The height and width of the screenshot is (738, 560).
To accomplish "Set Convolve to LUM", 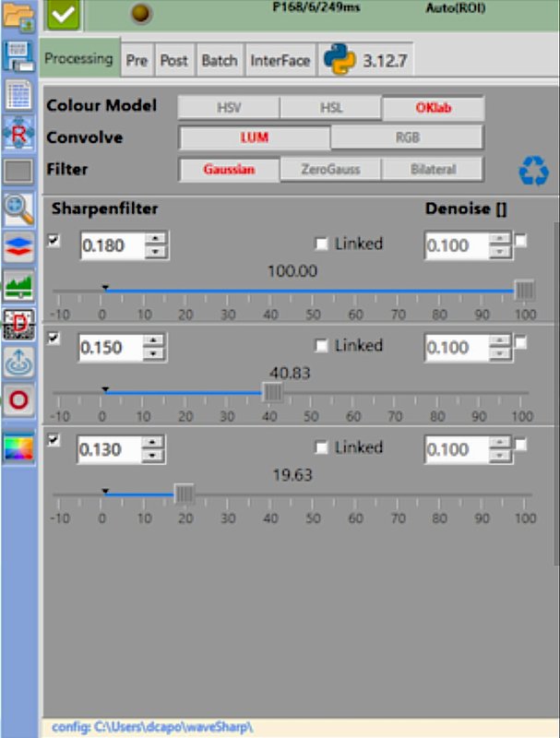I will 255,137.
